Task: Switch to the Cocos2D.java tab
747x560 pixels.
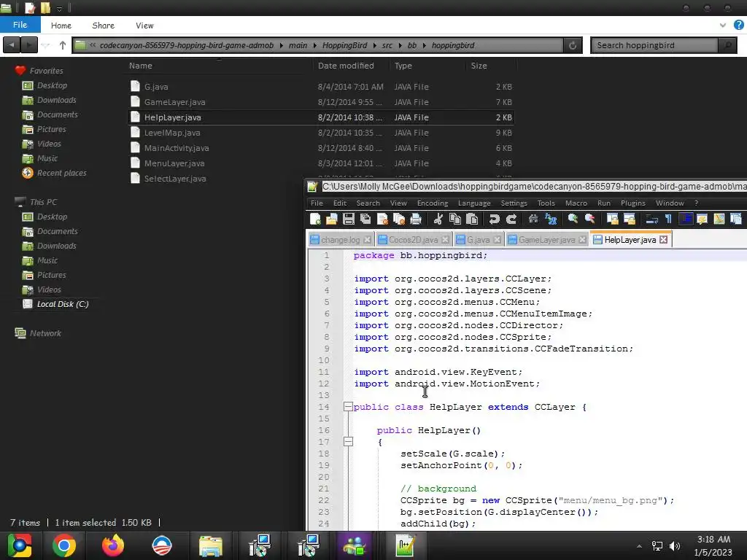Action: 413,240
